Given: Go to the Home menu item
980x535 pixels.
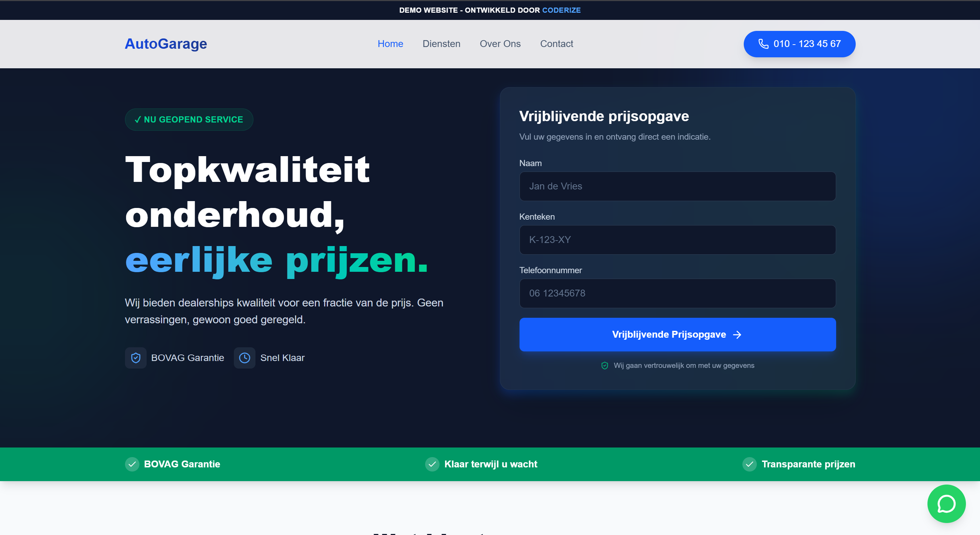Looking at the screenshot, I should pos(390,44).
